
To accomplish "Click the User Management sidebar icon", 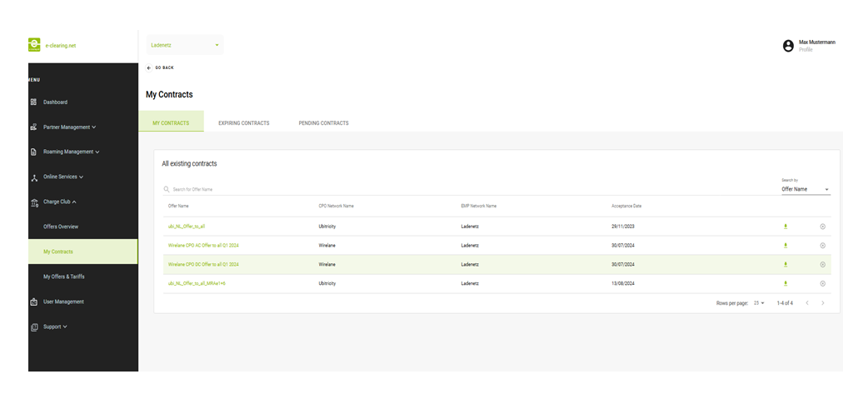I will point(34,302).
